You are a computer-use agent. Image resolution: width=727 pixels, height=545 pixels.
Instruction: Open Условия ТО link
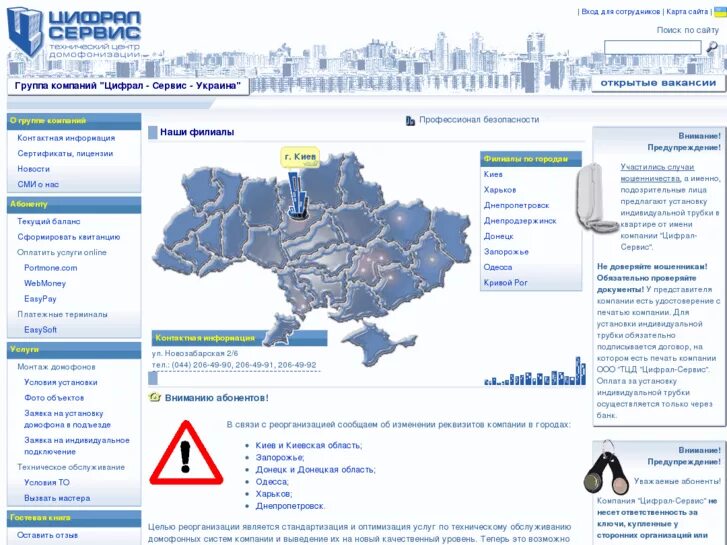point(47,483)
